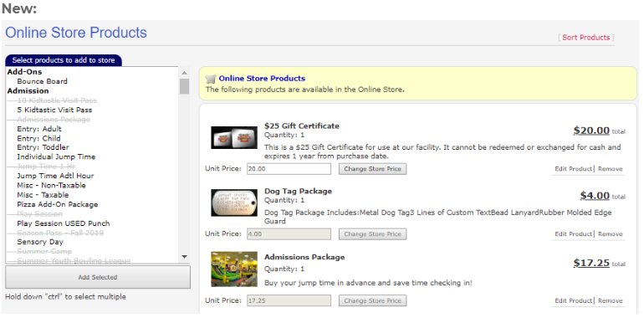
Task: Click the product list scroll up arrow
Action: click(184, 73)
